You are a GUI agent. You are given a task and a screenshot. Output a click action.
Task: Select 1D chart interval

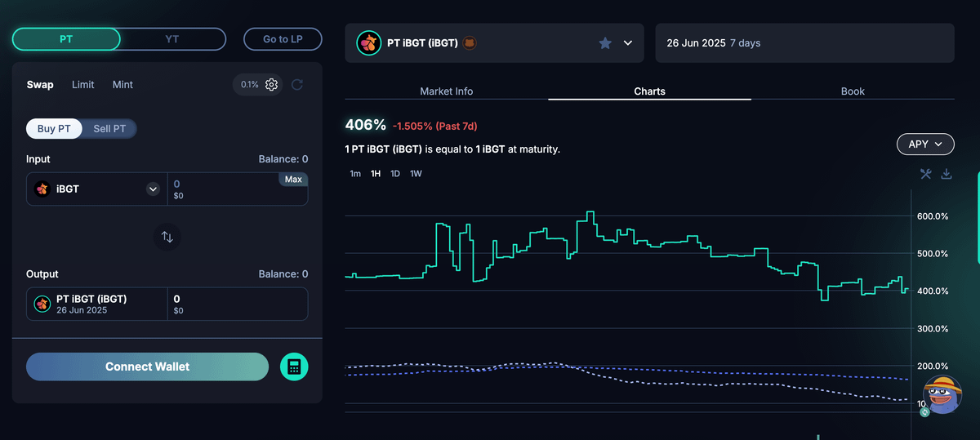pyautogui.click(x=395, y=174)
